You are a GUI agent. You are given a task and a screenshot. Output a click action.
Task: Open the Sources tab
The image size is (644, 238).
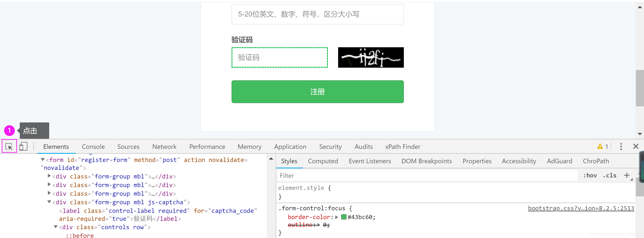point(128,147)
